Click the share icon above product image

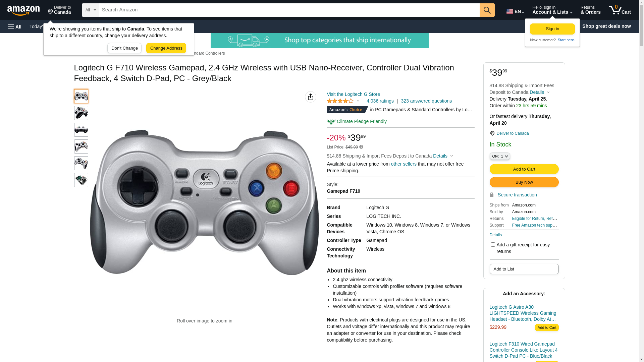pos(311,97)
